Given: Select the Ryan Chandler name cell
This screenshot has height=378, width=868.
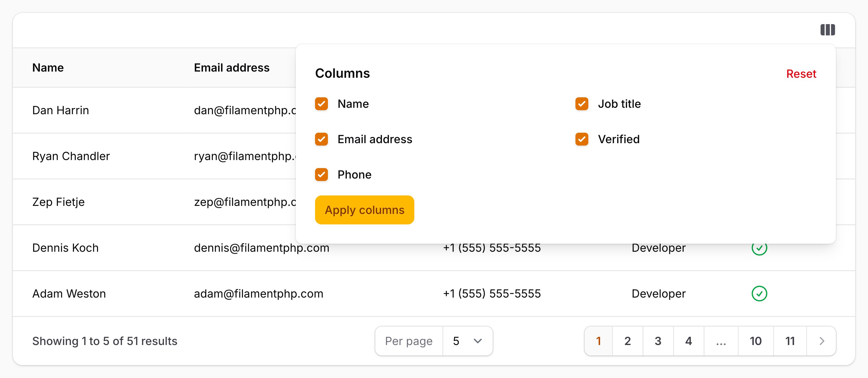Looking at the screenshot, I should pos(71,156).
